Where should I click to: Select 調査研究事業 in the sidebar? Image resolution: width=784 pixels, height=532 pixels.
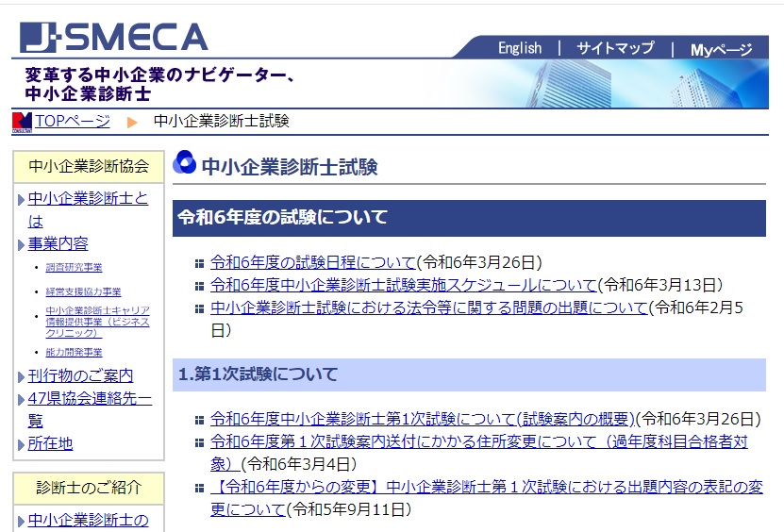(x=74, y=268)
